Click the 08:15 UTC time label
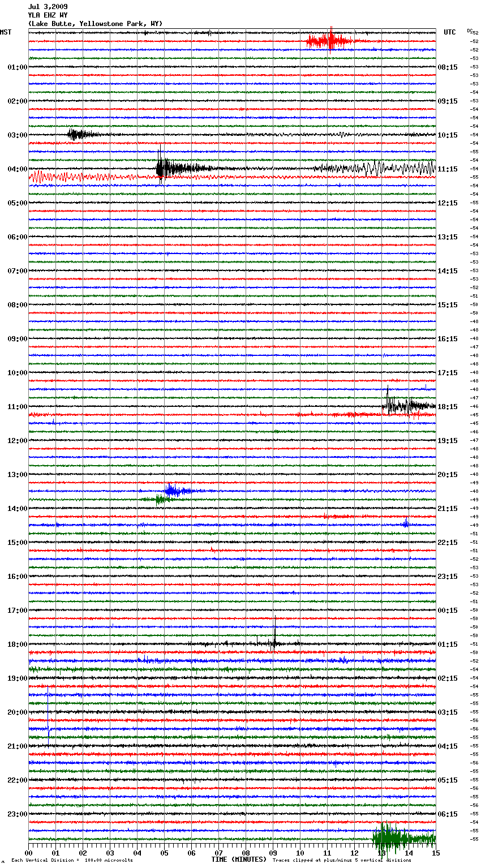Image resolution: width=481 pixels, height=868 pixels. click(448, 67)
